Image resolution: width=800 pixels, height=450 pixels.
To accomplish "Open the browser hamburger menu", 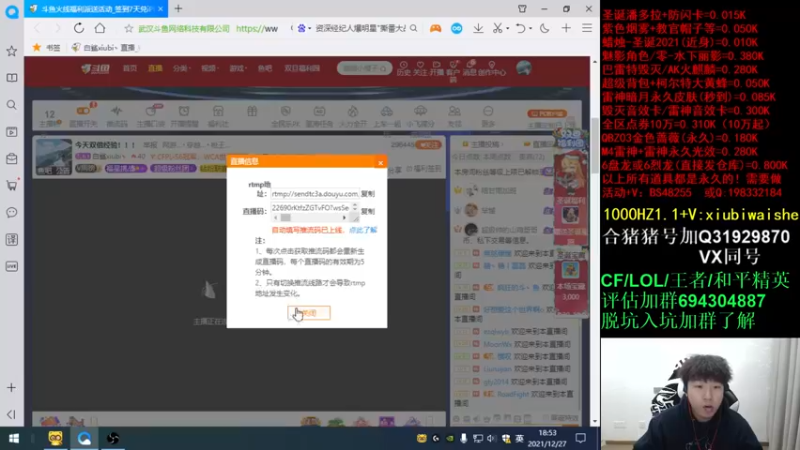I will (587, 29).
